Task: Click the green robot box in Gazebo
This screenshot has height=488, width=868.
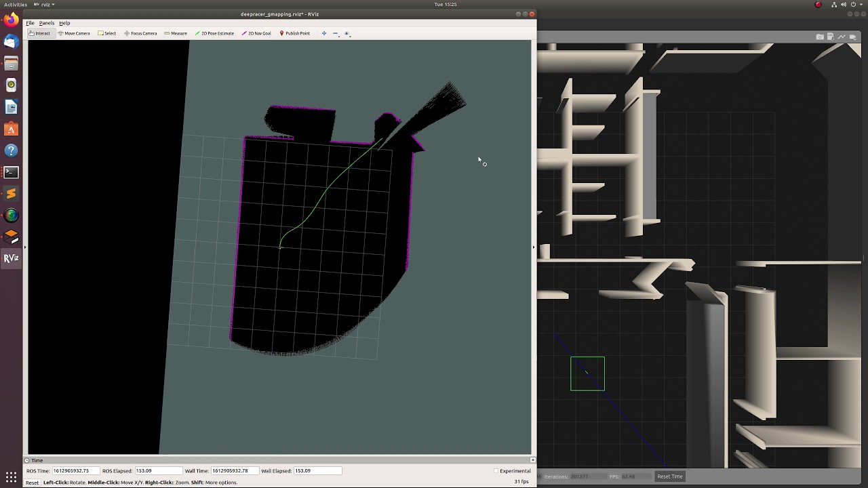Action: [x=587, y=373]
